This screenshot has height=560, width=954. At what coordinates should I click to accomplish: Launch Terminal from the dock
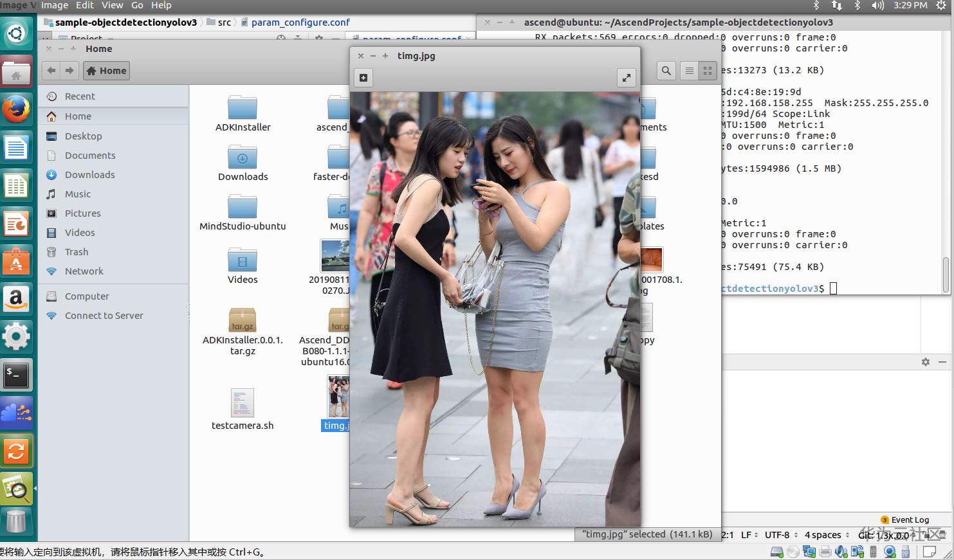pos(16,374)
